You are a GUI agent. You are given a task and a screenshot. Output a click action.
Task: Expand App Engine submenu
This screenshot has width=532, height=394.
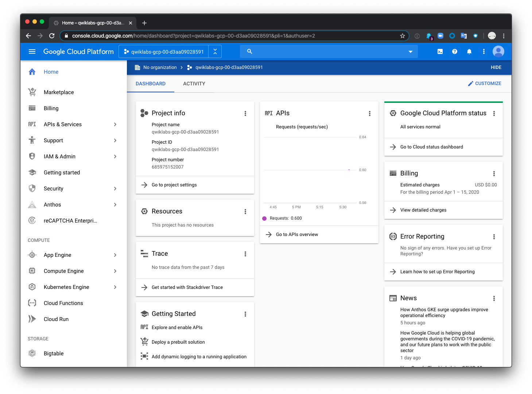click(x=115, y=255)
